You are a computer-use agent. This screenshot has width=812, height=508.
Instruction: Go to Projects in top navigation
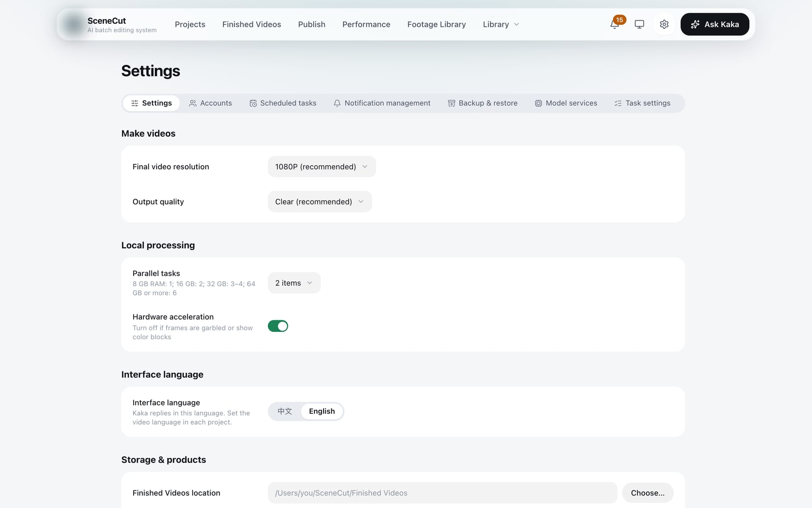point(190,24)
